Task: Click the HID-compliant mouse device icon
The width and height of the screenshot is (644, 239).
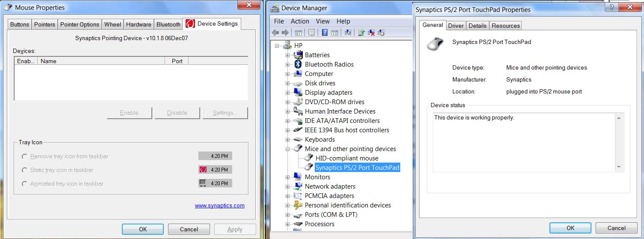Action: pos(309,158)
